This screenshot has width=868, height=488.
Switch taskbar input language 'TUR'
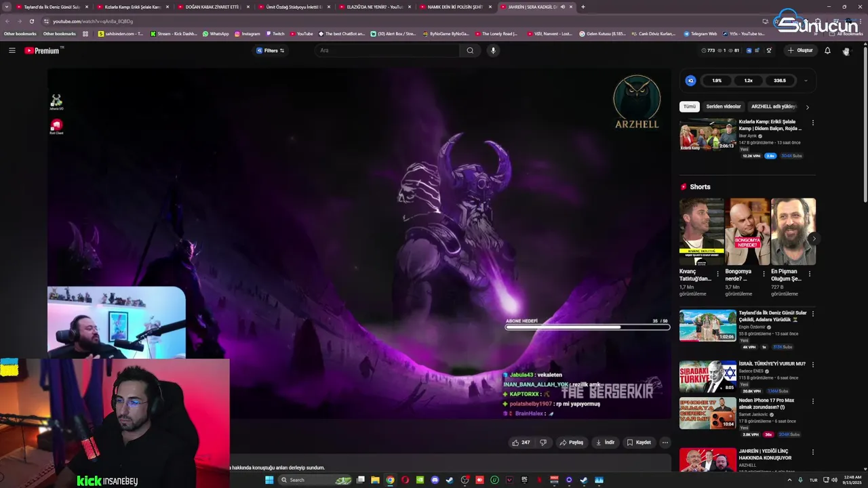814,480
